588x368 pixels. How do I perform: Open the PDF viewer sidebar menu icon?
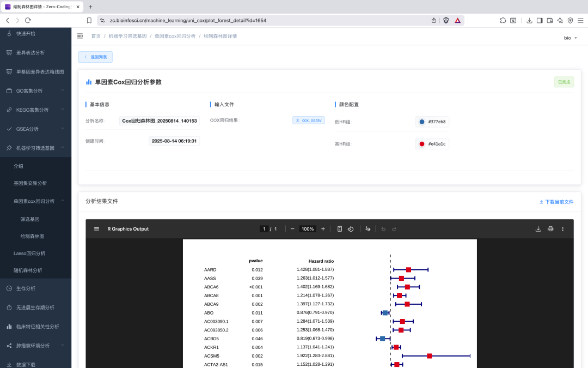tap(96, 229)
